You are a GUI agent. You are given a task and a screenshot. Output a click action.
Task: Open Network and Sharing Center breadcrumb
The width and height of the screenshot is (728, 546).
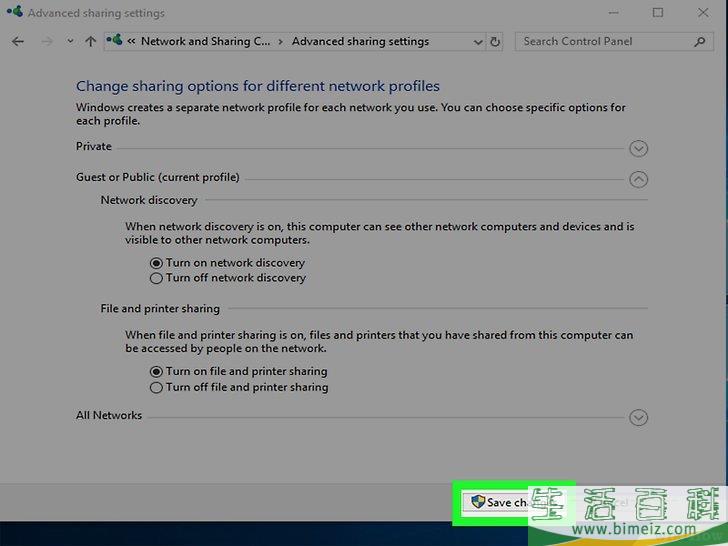click(x=205, y=42)
